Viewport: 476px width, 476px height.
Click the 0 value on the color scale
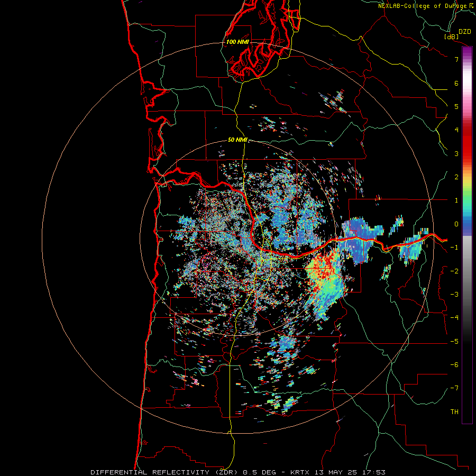(456, 224)
